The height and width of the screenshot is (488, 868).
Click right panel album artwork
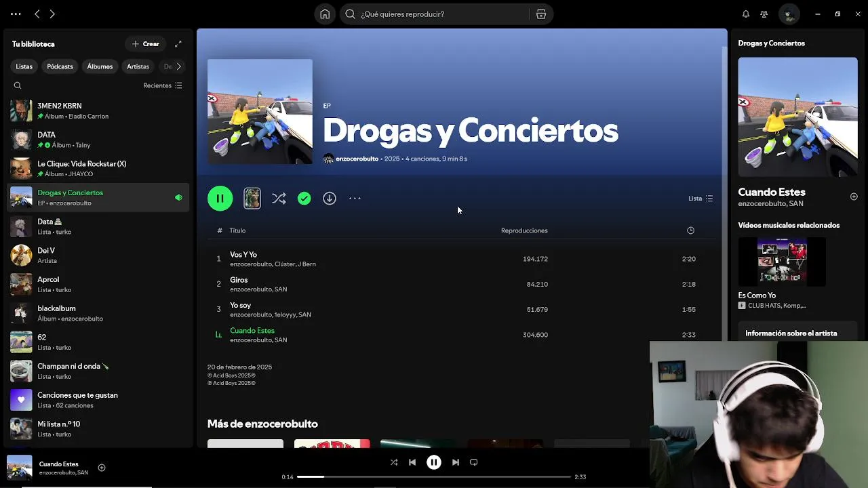797,117
